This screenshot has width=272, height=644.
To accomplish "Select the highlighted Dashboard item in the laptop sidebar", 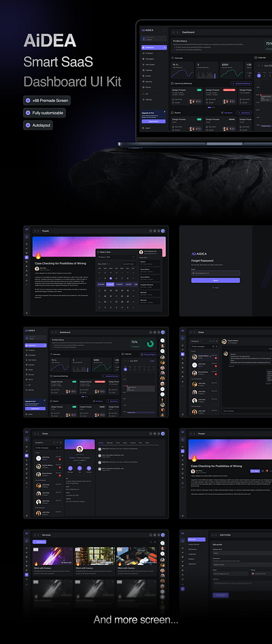I will [x=154, y=48].
